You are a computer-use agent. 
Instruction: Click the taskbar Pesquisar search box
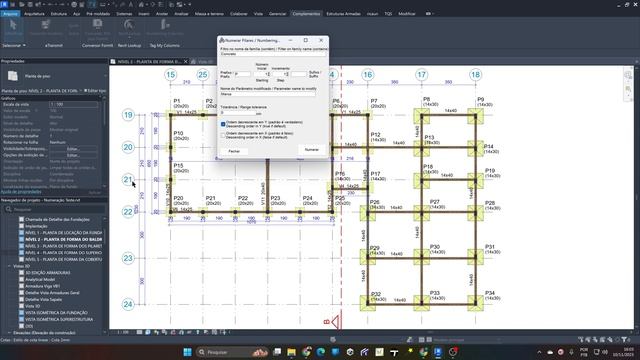[x=231, y=352]
